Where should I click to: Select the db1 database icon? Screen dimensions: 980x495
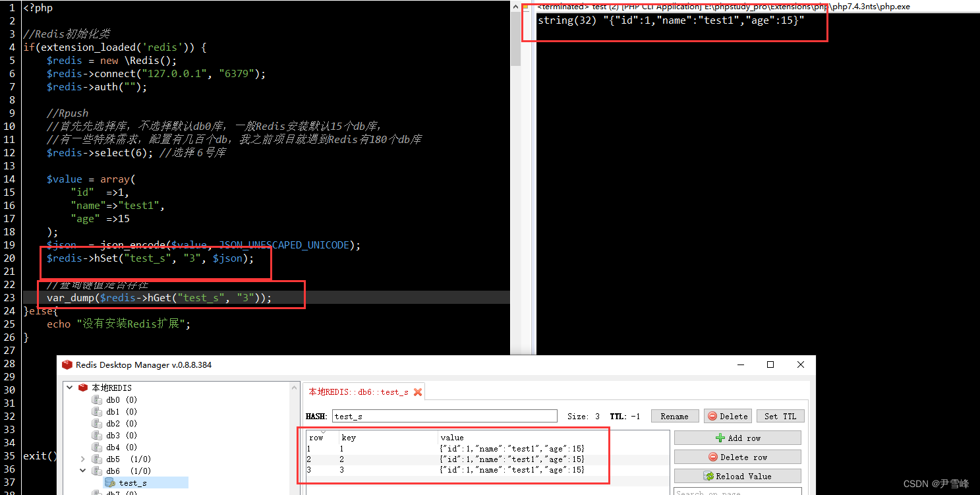[97, 411]
